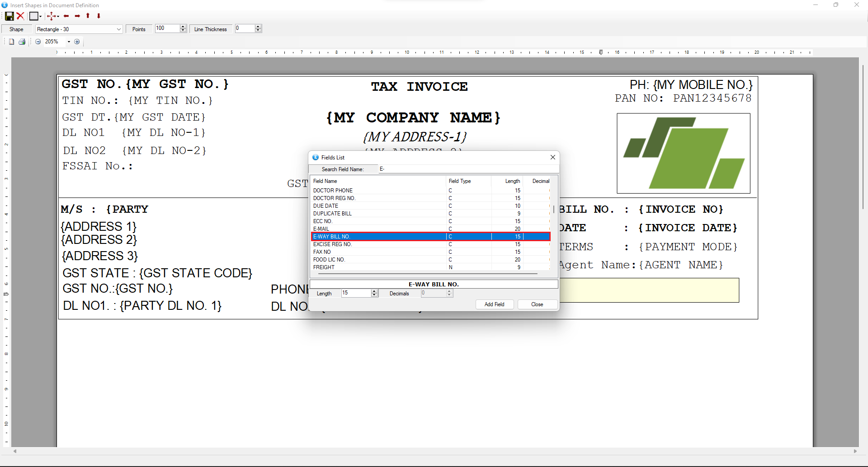
Task: Open the four-way move arrows dropdown
Action: pyautogui.click(x=58, y=17)
